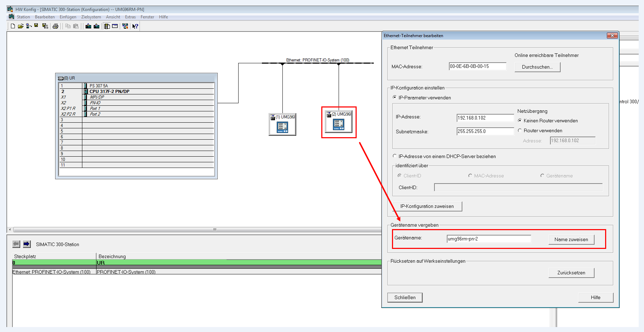The width and height of the screenshot is (644, 332).
Task: Click the Ethernet: PROFINET-IO-System (100) bus label
Action: coord(317,60)
